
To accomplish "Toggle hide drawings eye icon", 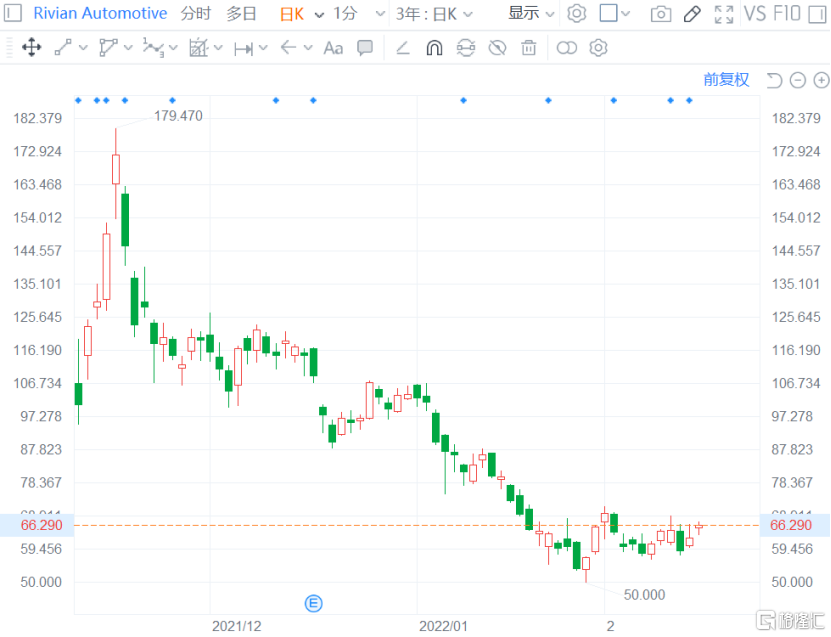I will click(497, 48).
